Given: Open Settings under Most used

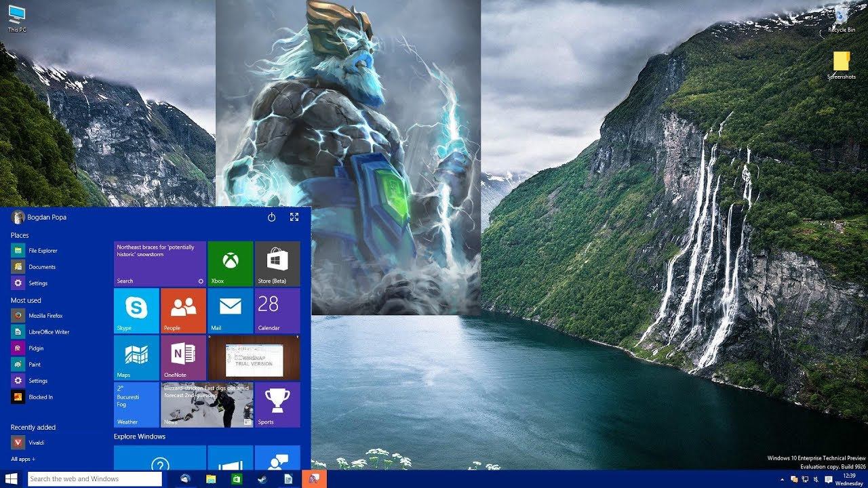Looking at the screenshot, I should (x=30, y=381).
